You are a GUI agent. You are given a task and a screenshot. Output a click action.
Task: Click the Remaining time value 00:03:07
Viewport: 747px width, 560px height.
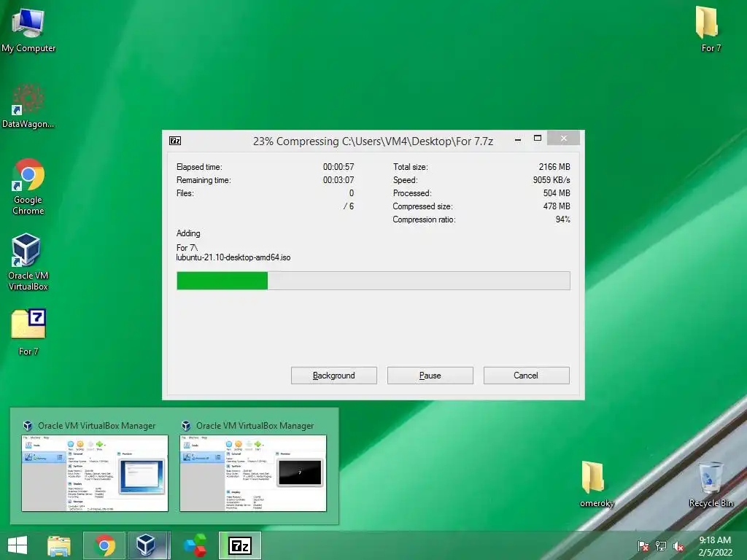coord(338,180)
